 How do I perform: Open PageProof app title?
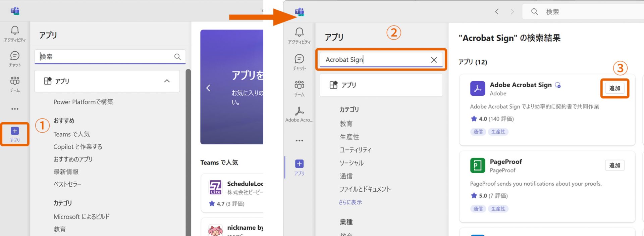click(506, 162)
